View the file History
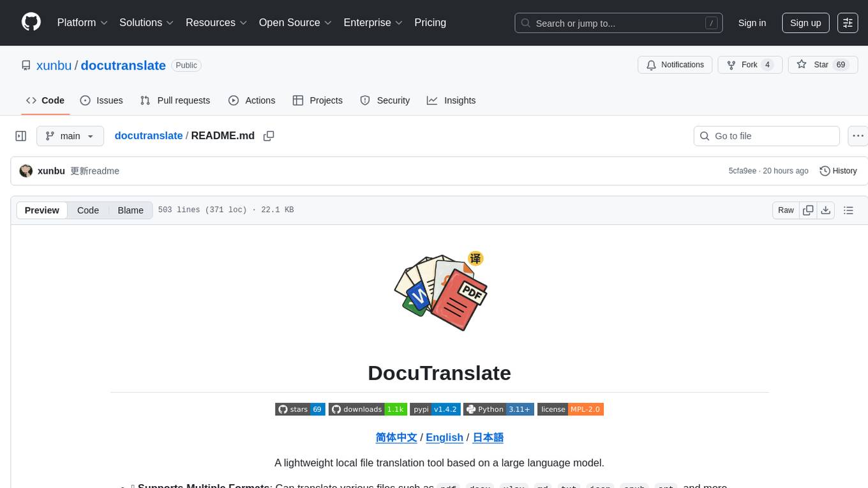Image resolution: width=868 pixels, height=488 pixels. point(838,171)
